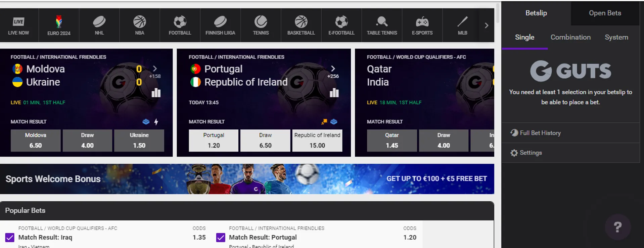
Task: Select the NHL sport icon
Action: (99, 25)
